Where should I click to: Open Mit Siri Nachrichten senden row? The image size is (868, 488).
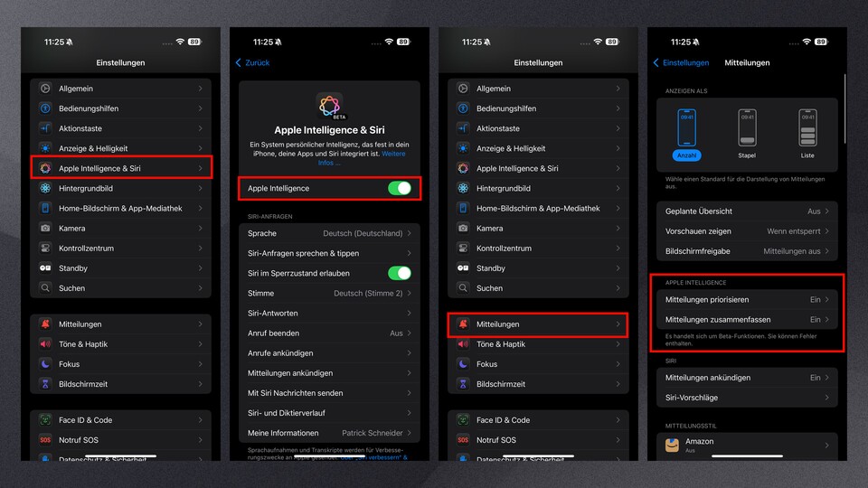329,393
